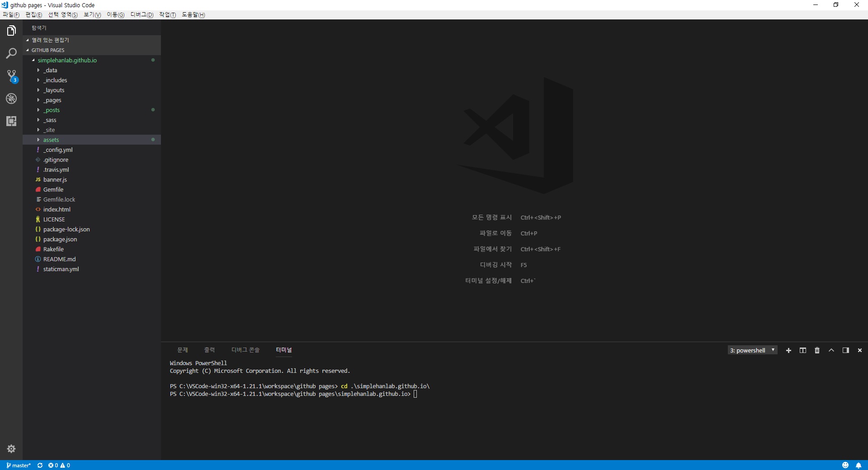Open Source Control view with 3 changes
This screenshot has height=470, width=868.
11,76
